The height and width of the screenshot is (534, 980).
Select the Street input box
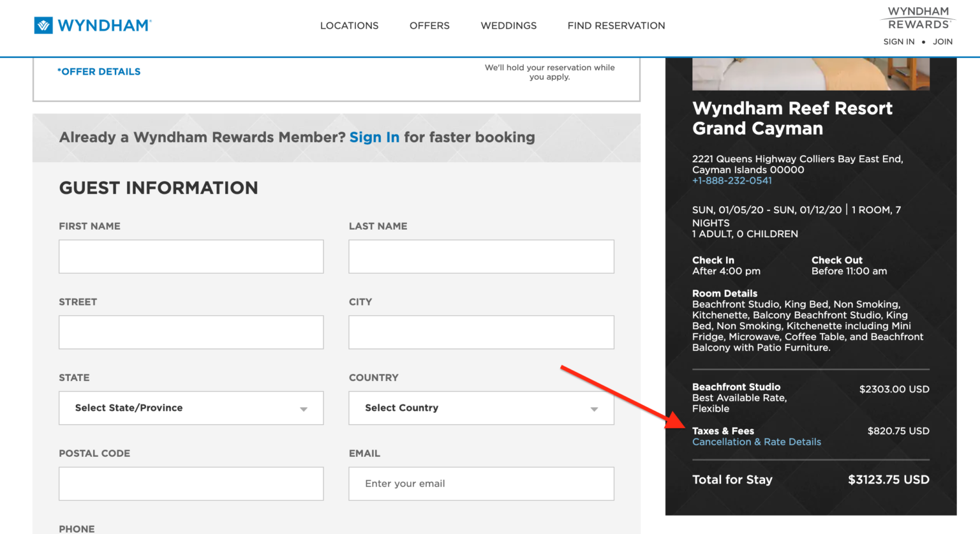191,332
